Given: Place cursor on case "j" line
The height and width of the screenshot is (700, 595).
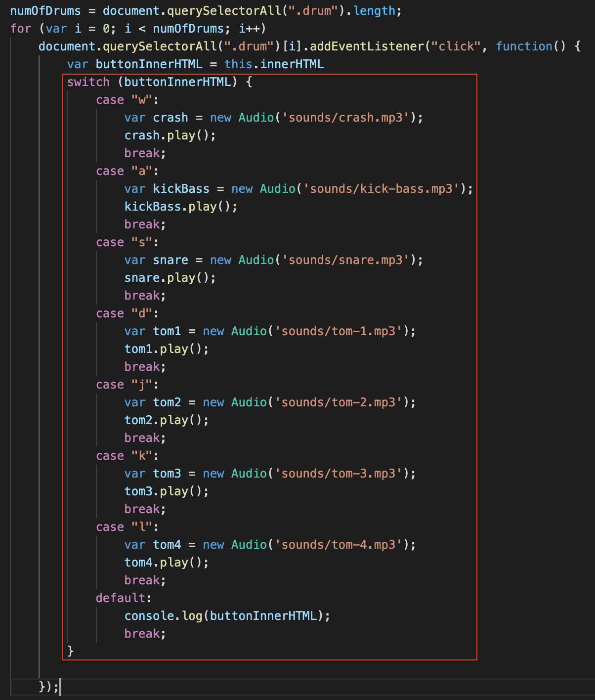Looking at the screenshot, I should coord(127,385).
